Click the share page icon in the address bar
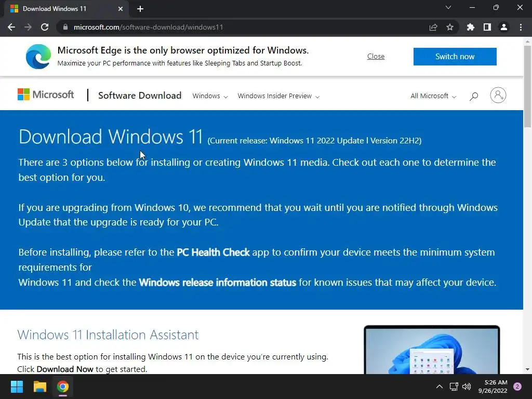Image resolution: width=532 pixels, height=399 pixels. tap(433, 27)
